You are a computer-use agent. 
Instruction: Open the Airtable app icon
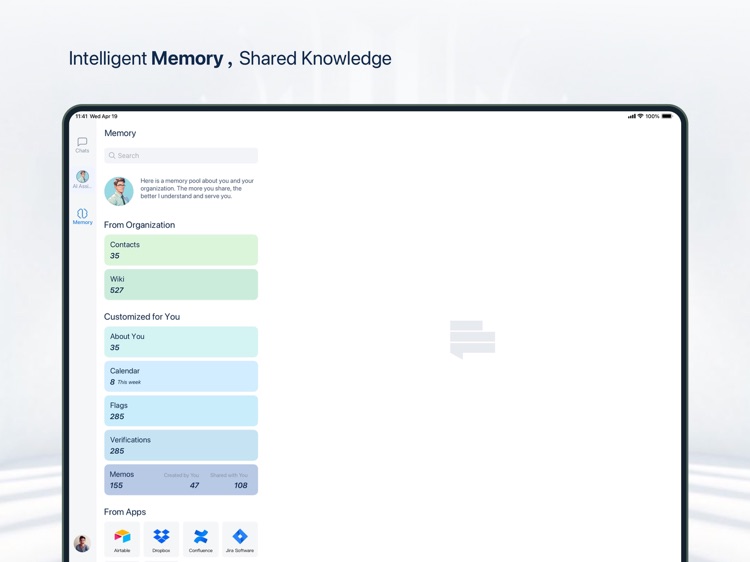[x=122, y=539]
